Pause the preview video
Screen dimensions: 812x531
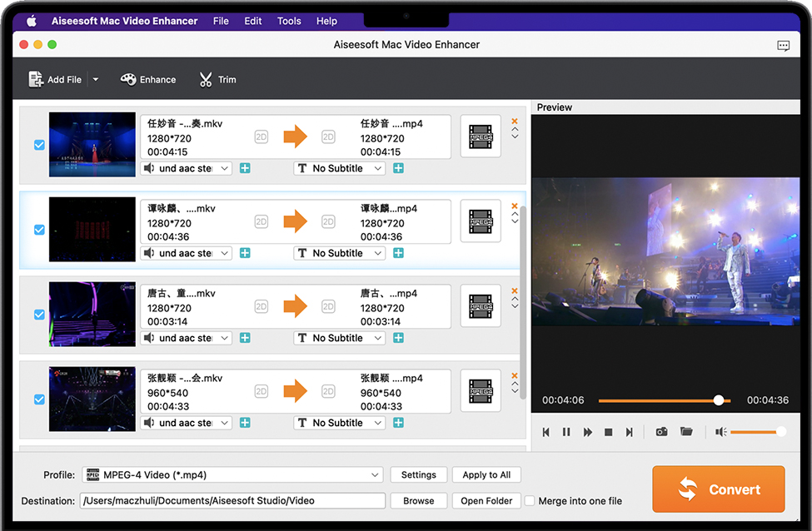566,432
